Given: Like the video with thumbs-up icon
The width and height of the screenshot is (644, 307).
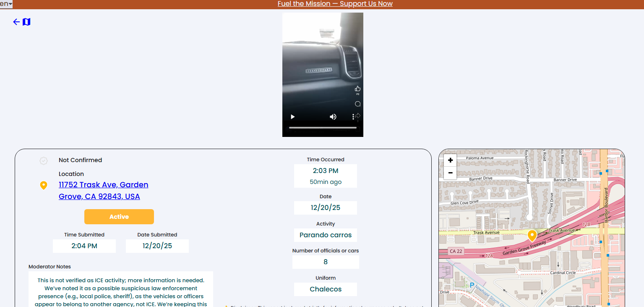Looking at the screenshot, I should click(357, 89).
